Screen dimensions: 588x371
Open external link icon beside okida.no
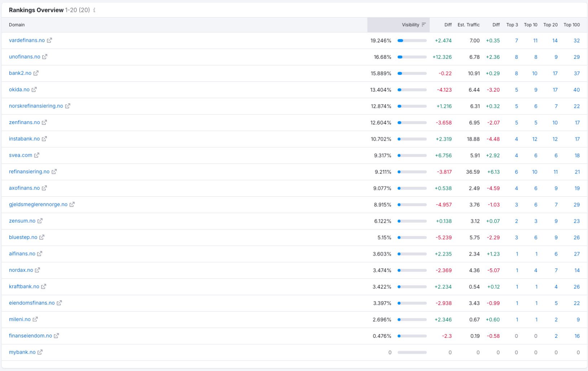pyautogui.click(x=34, y=90)
